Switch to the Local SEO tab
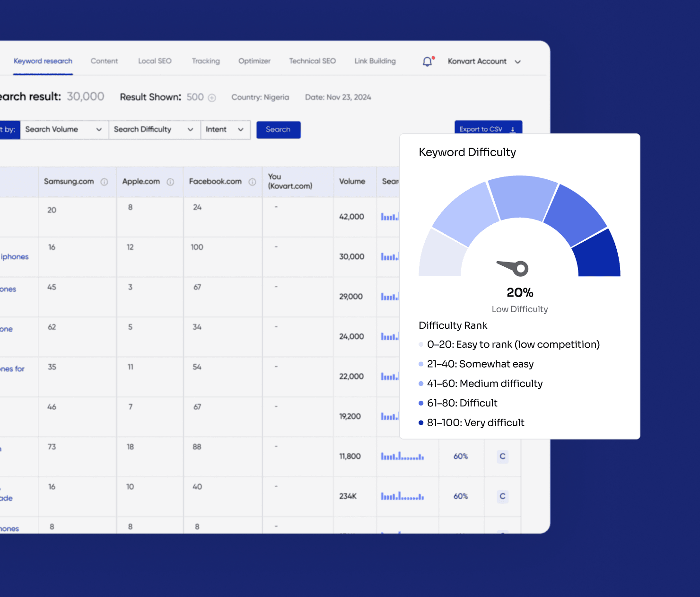Viewport: 700px width, 597px height. tap(155, 61)
